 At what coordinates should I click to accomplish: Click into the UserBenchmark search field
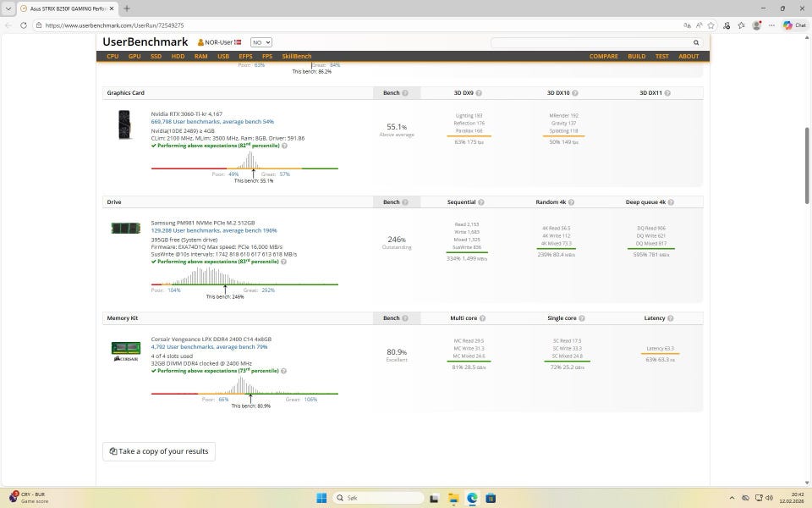(590, 42)
